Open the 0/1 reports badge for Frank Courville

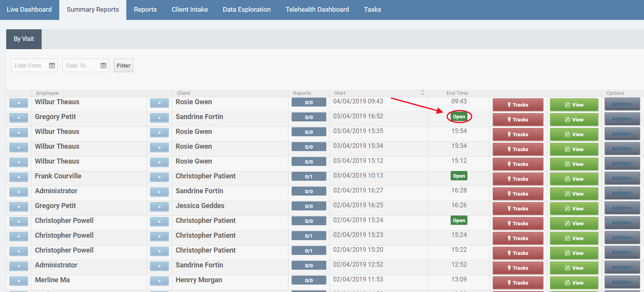pos(309,176)
